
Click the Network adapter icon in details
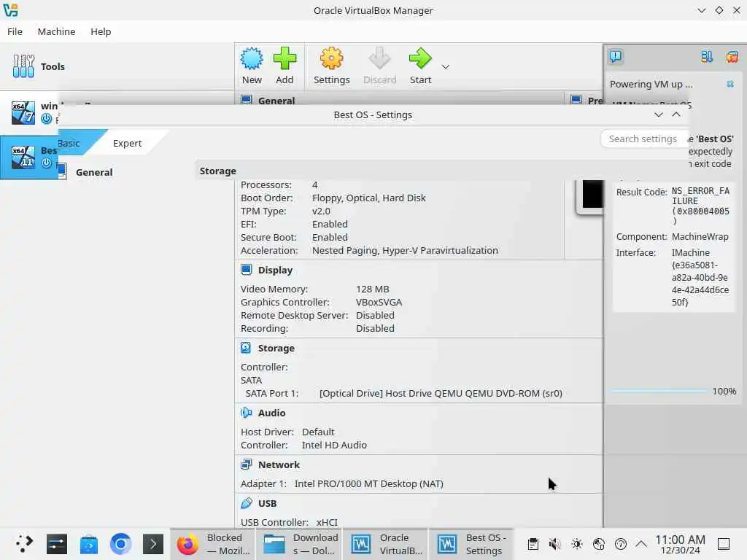click(x=247, y=464)
